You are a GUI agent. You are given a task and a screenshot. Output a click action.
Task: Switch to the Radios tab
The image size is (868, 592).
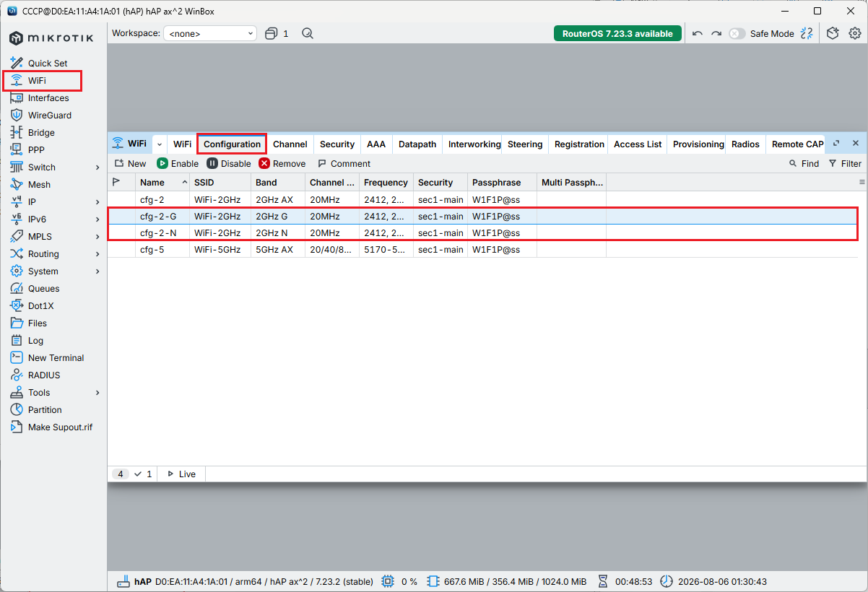click(x=745, y=144)
